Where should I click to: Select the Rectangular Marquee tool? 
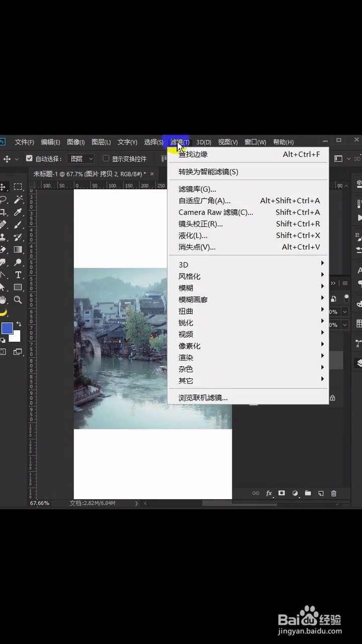tap(18, 187)
